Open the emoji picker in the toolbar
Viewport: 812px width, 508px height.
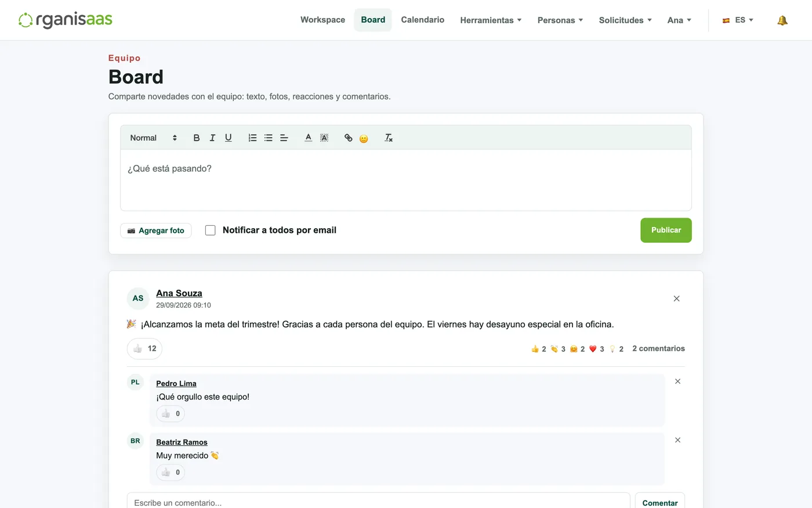(x=364, y=139)
